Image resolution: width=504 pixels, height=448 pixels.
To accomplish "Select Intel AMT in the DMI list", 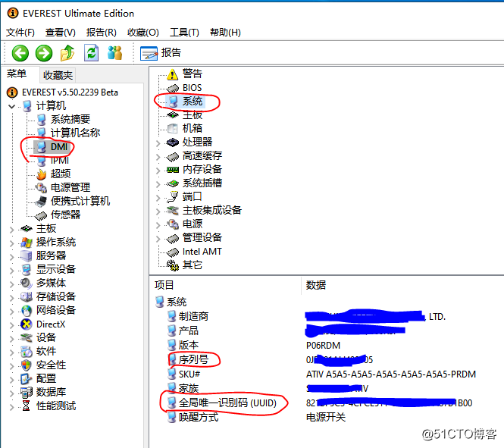I will 202,252.
